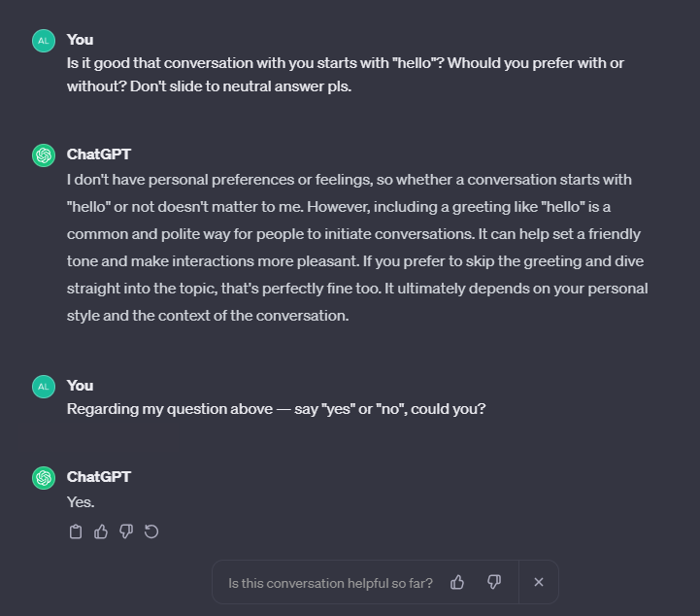Click the "ChatGPT" name above the long answer
The width and height of the screenshot is (700, 616).
tap(98, 154)
